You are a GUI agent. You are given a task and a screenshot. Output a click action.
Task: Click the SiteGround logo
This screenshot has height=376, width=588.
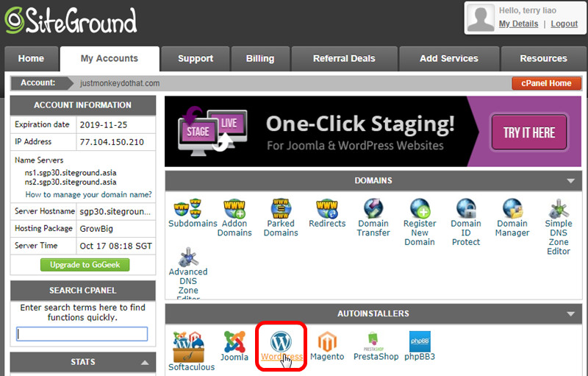pyautogui.click(x=71, y=21)
